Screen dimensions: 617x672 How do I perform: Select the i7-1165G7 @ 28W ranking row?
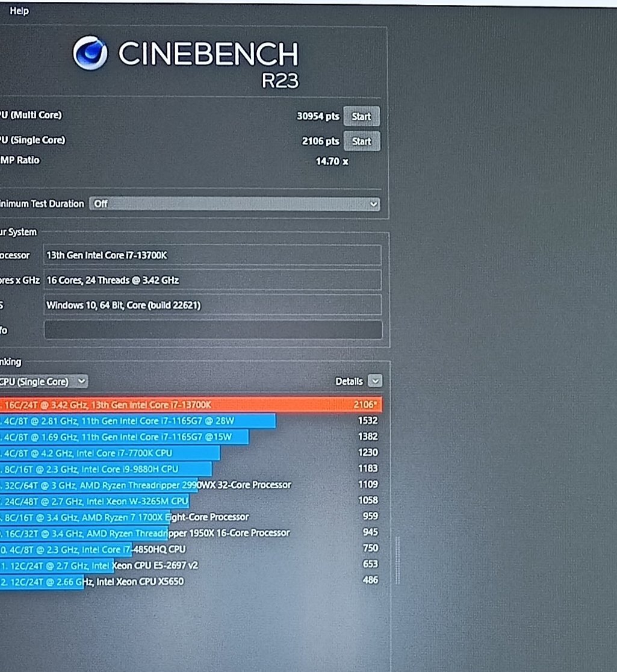point(191,421)
